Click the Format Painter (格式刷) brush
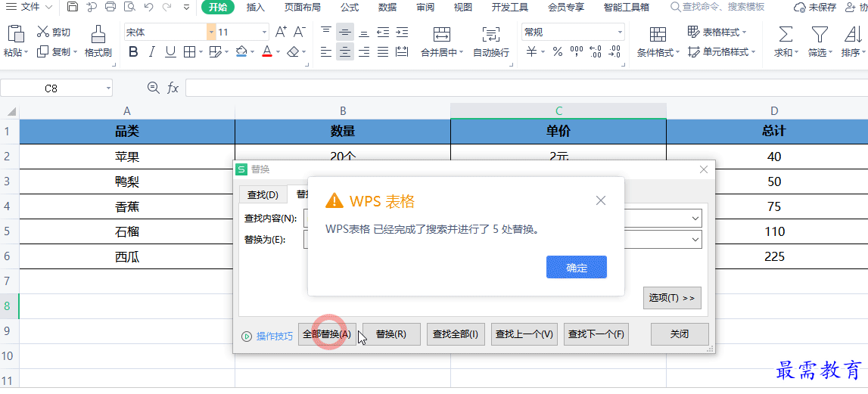The width and height of the screenshot is (868, 394). pyautogui.click(x=98, y=34)
